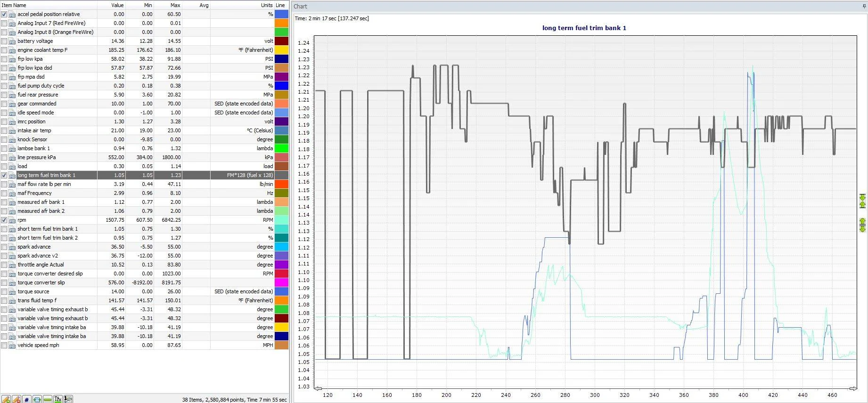Image resolution: width=868 pixels, height=403 pixels.
Task: Select torque converter desired slip row
Action: 144,274
